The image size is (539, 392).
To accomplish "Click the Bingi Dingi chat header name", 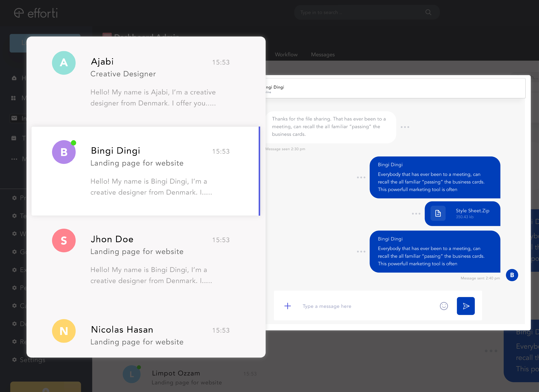I will pyautogui.click(x=275, y=87).
